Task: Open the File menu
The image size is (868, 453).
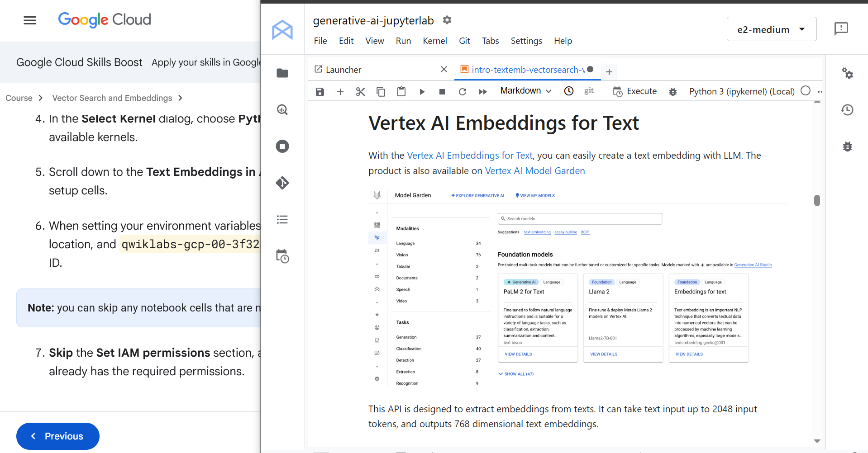Action: tap(320, 41)
